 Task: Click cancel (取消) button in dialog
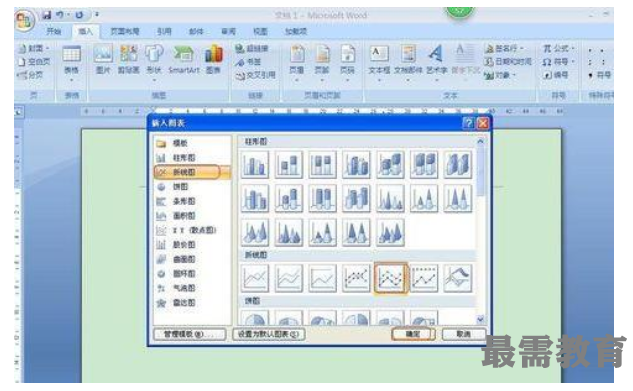tap(463, 334)
